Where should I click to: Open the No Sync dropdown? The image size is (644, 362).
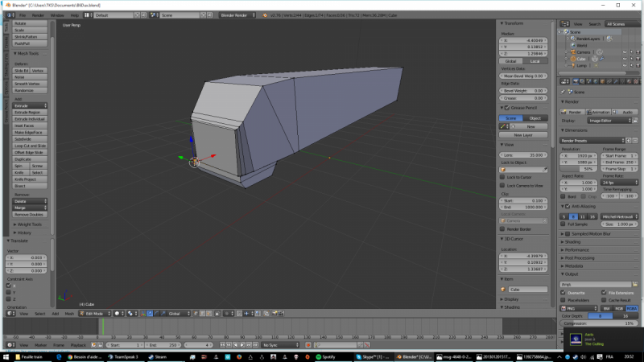(x=280, y=345)
